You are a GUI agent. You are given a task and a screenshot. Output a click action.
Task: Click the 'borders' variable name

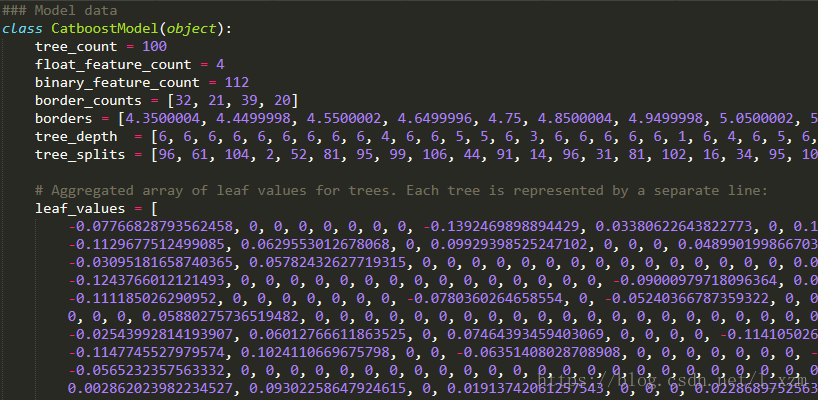64,118
